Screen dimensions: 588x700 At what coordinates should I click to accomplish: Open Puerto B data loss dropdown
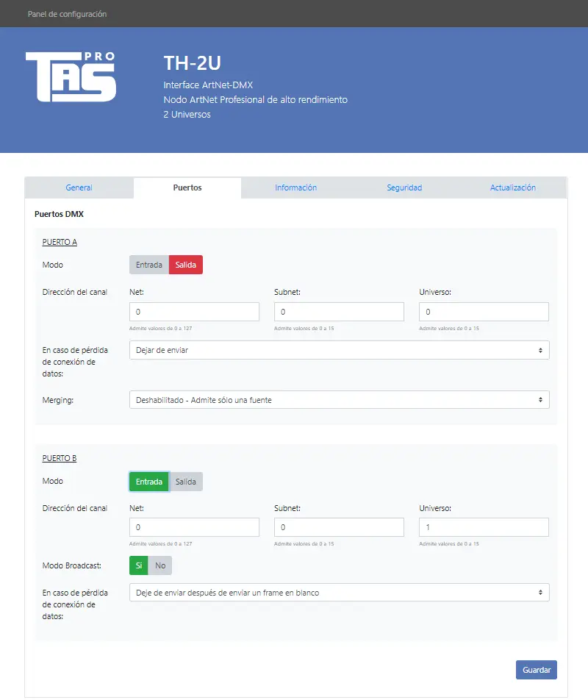click(x=339, y=593)
